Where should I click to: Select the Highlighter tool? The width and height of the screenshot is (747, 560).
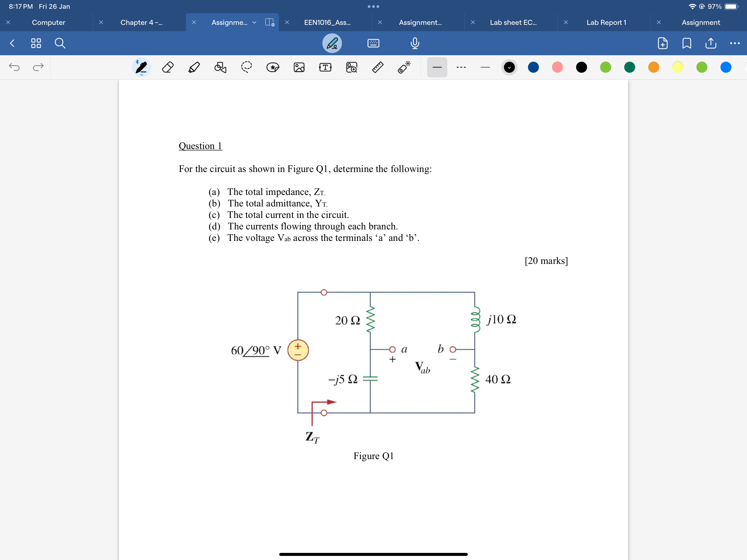coord(194,67)
